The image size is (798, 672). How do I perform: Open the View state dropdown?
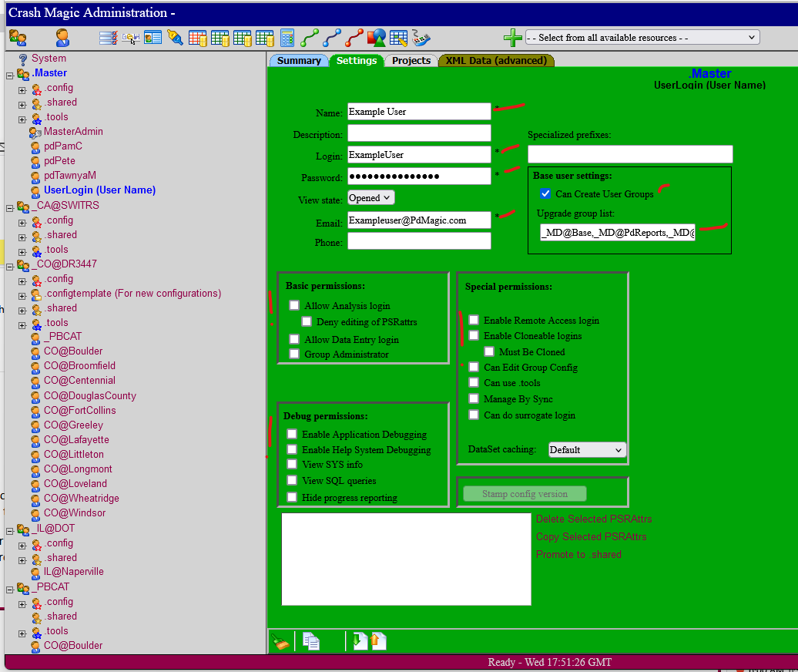tap(371, 197)
